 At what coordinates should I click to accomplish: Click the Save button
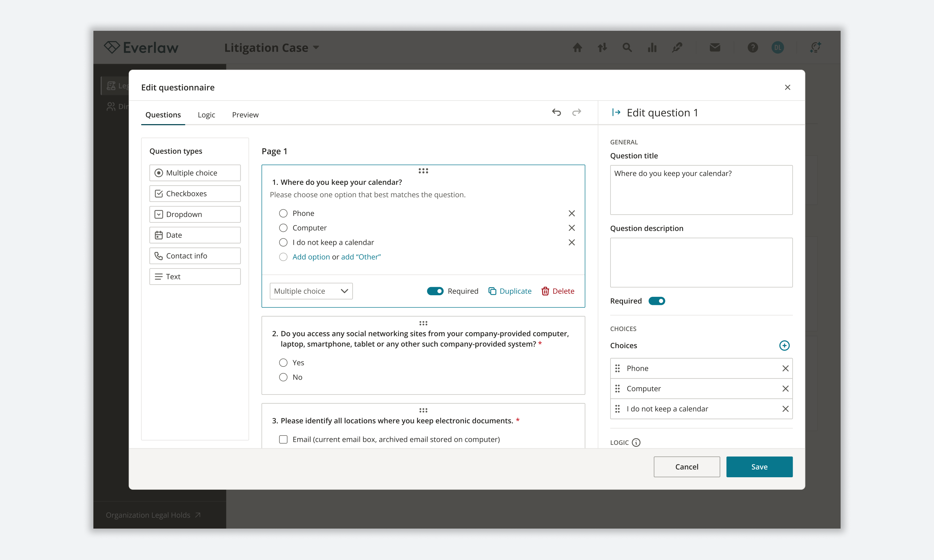(759, 467)
